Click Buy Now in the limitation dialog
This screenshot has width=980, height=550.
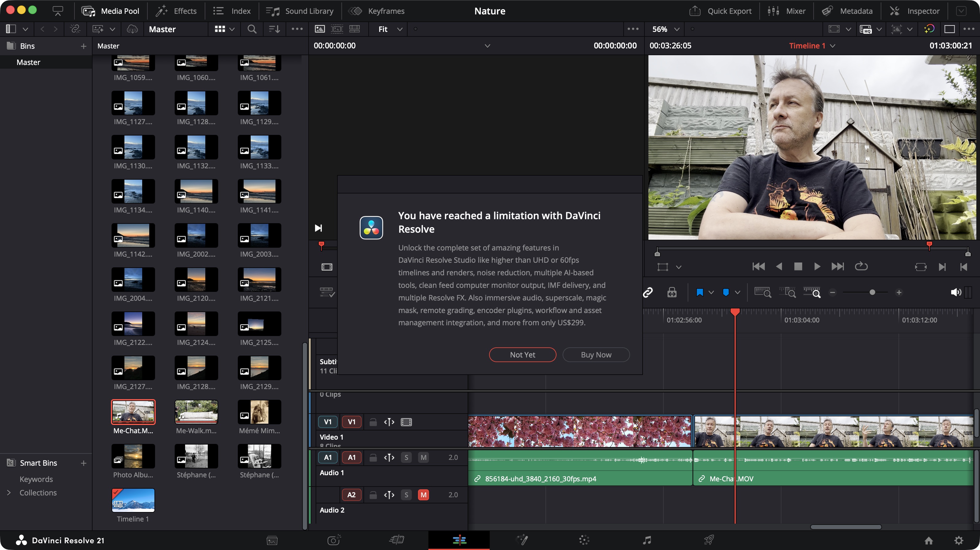[596, 355]
